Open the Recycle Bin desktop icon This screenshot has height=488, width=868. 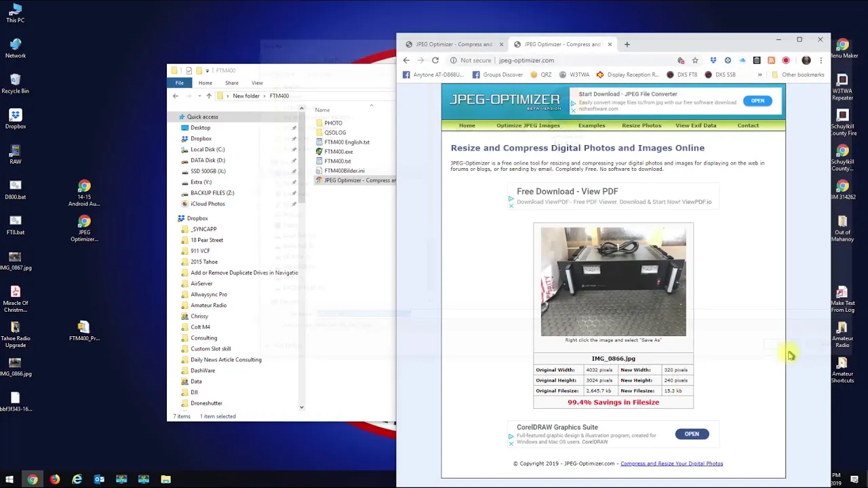15,83
